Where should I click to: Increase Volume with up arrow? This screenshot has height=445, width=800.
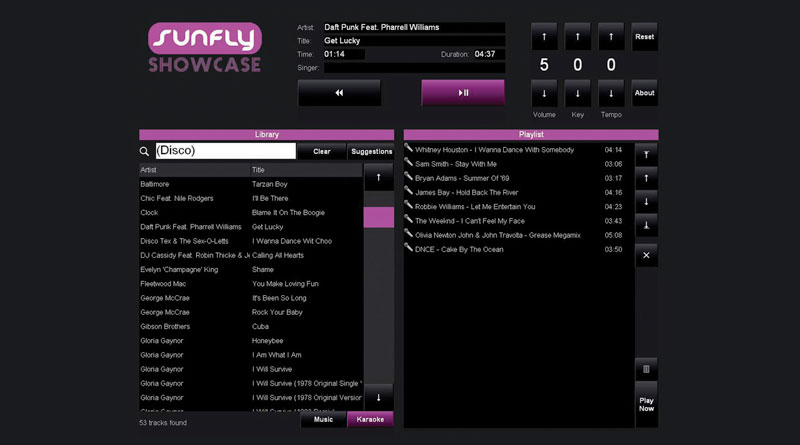click(x=544, y=37)
